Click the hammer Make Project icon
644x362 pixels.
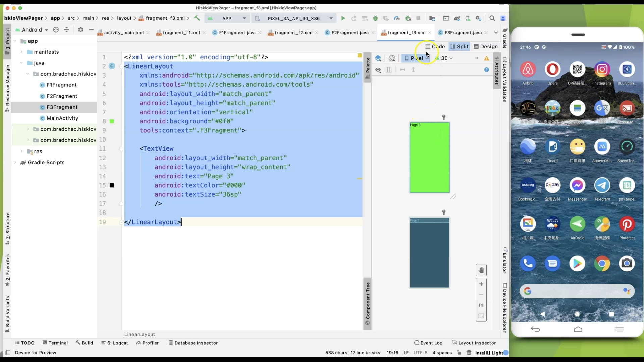[x=197, y=18]
